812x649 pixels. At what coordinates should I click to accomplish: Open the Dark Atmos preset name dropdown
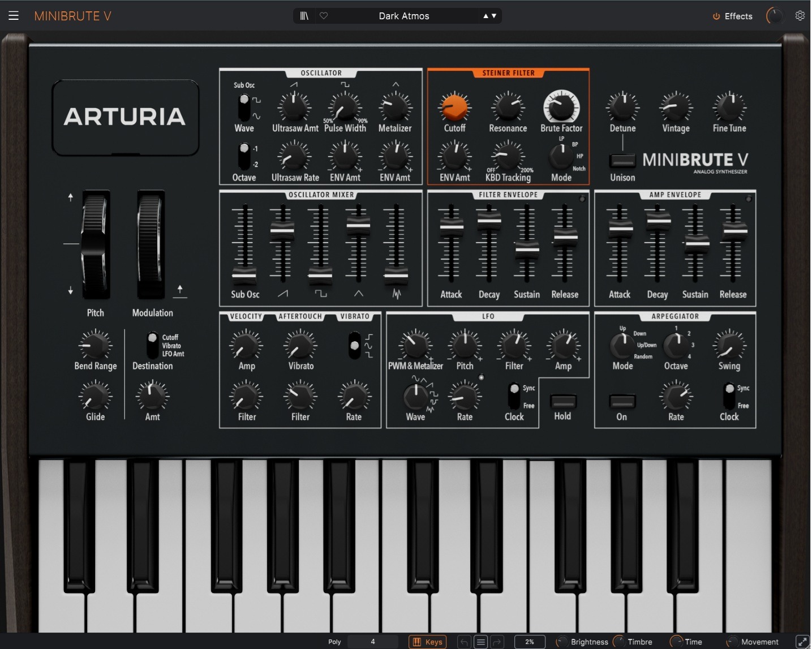pyautogui.click(x=403, y=16)
